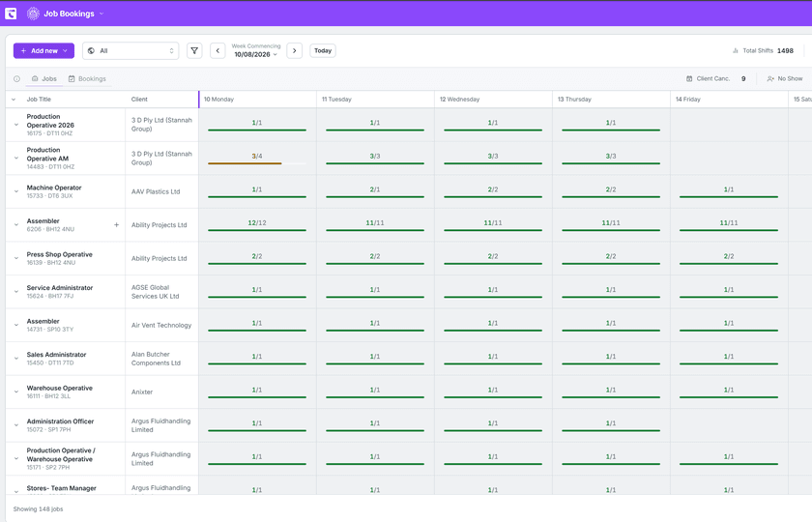The height and width of the screenshot is (522, 812).
Task: Click Friday 11/11 cell for Assembler
Action: tap(729, 223)
